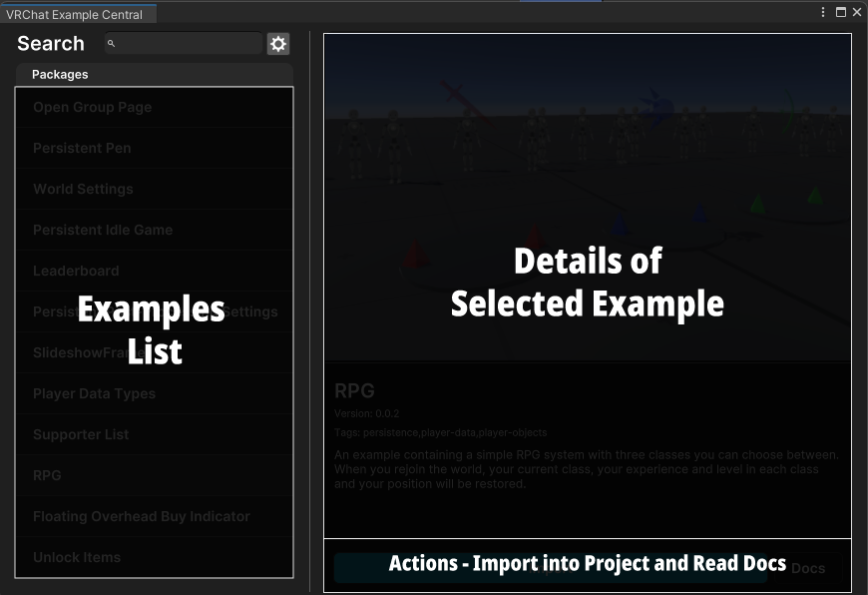
Task: Close the VRChat Example Central window
Action: [x=857, y=12]
